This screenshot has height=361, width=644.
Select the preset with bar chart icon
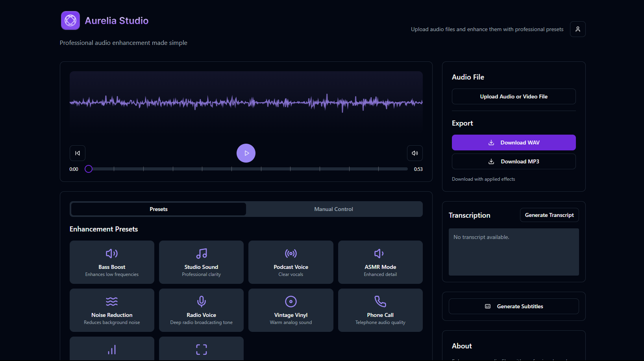tap(112, 348)
